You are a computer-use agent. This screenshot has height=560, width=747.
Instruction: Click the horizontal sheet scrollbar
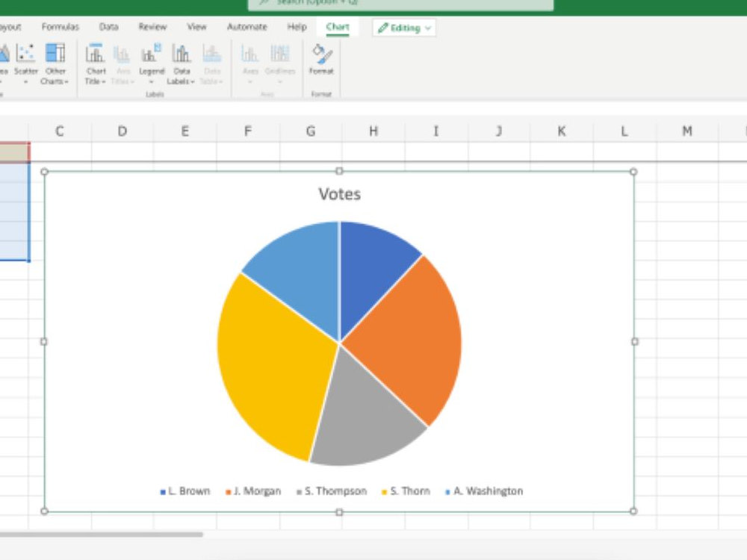[101, 535]
